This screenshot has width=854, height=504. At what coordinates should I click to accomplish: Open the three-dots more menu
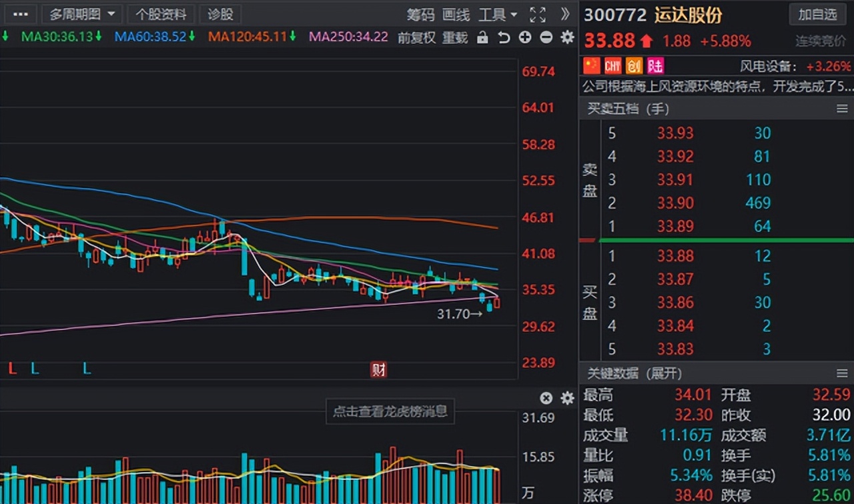[x=21, y=14]
